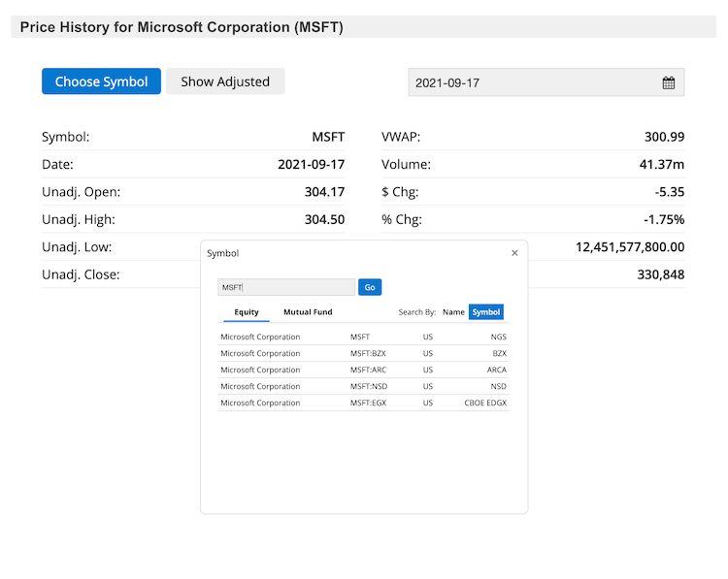The height and width of the screenshot is (579, 728).
Task: Open the calendar date picker icon
Action: 668,82
